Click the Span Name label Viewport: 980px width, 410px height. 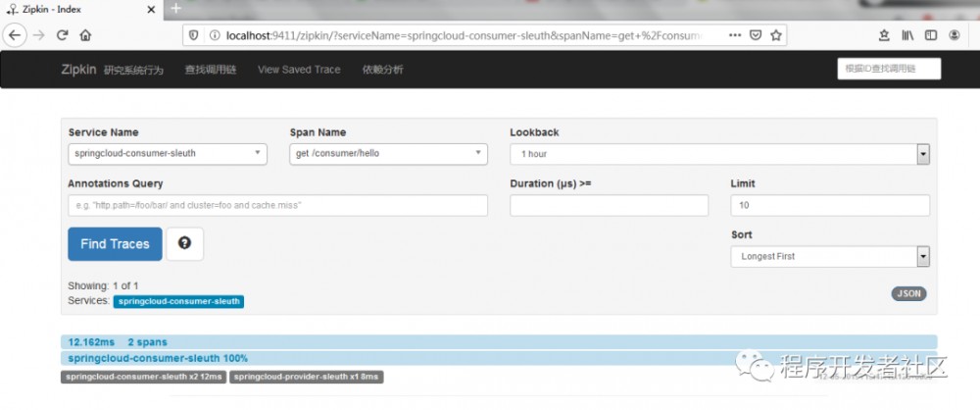318,132
